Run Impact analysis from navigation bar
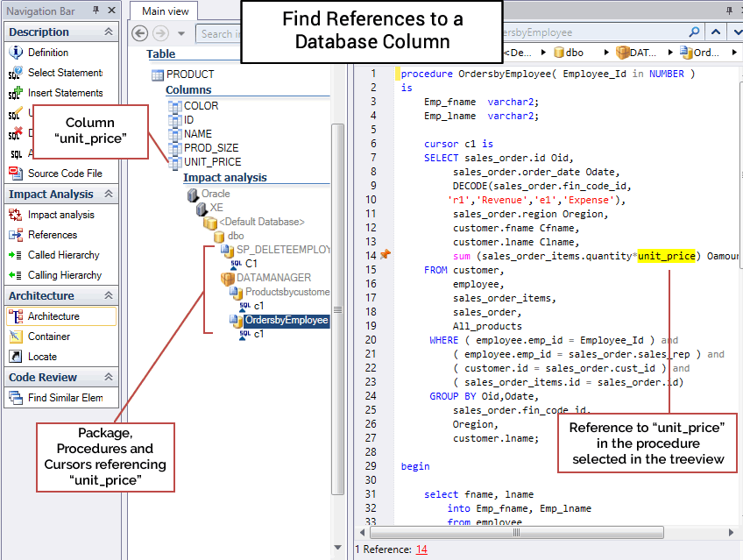Screen dimensions: 743x560 tap(60, 215)
